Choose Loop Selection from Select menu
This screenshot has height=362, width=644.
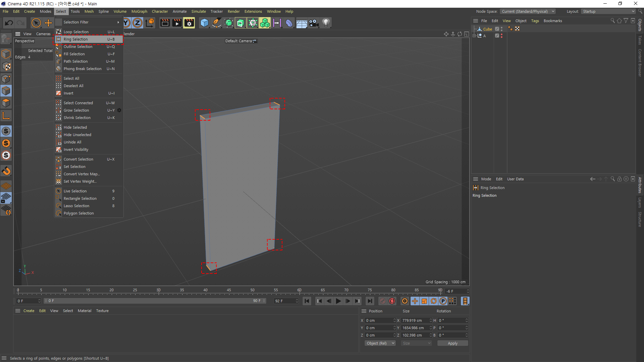pyautogui.click(x=76, y=32)
